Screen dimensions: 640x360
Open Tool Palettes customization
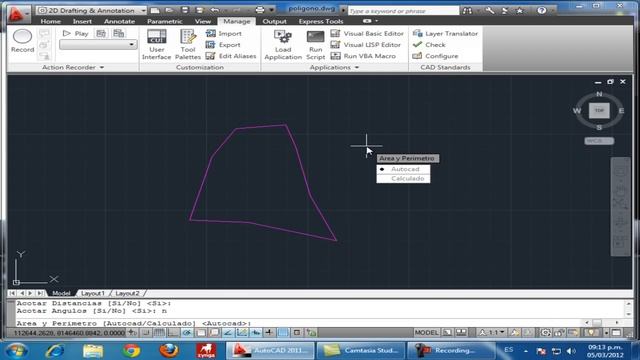(188, 45)
